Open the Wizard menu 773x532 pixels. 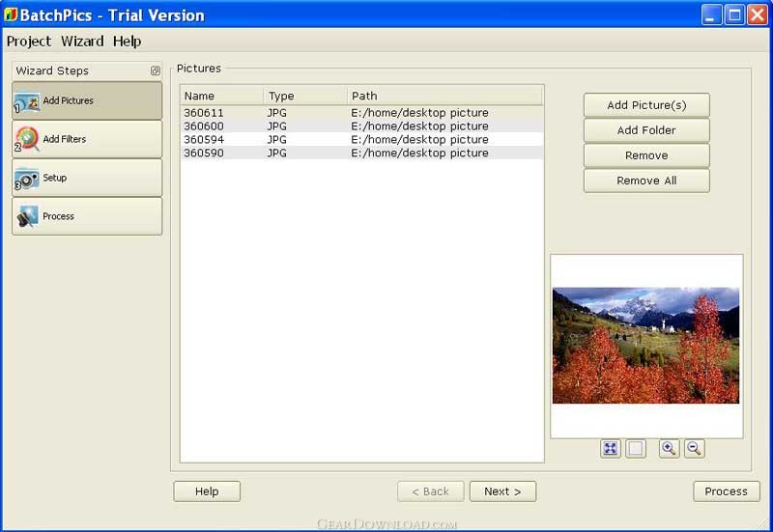(x=82, y=42)
